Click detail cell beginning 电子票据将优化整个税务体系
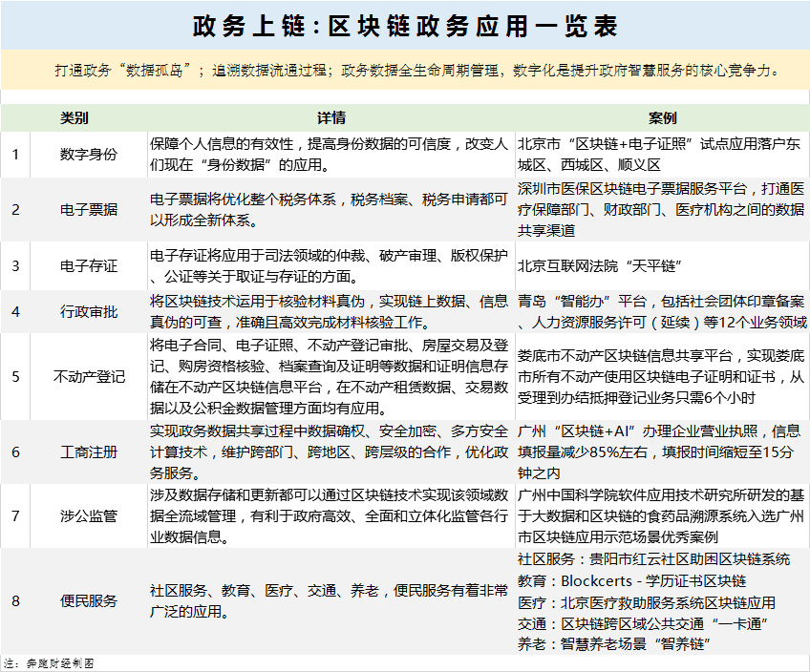This screenshot has width=810, height=672. click(x=331, y=210)
